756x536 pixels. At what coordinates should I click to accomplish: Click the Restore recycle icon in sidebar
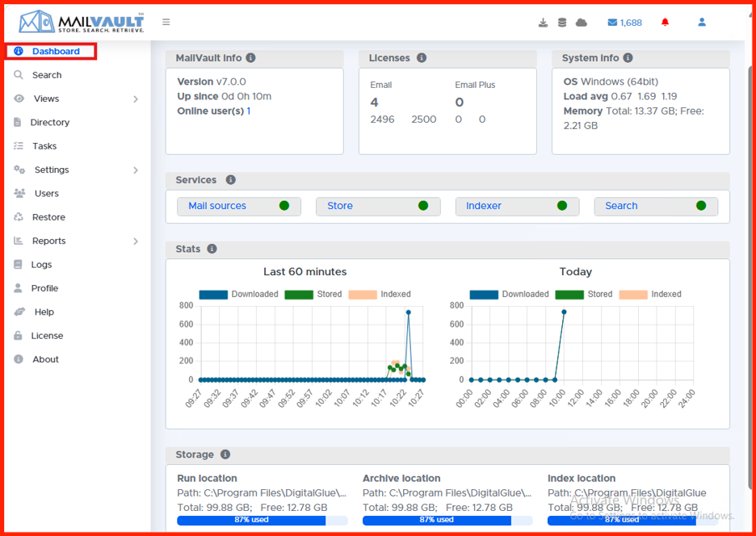(x=19, y=217)
